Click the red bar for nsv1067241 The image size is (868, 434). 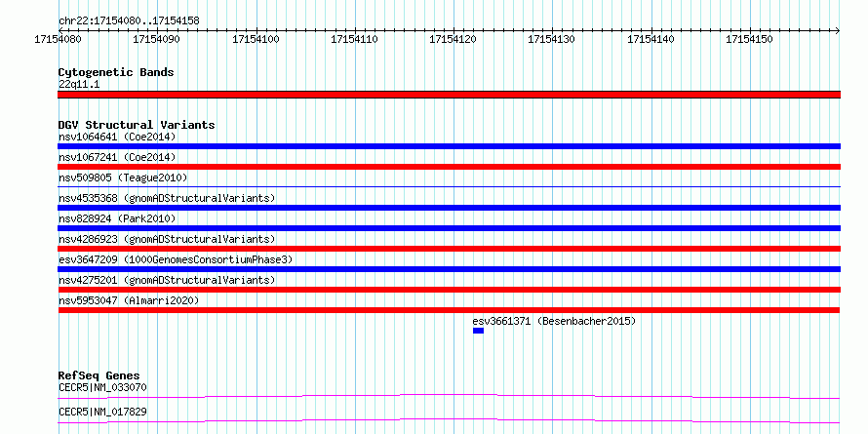pos(449,167)
